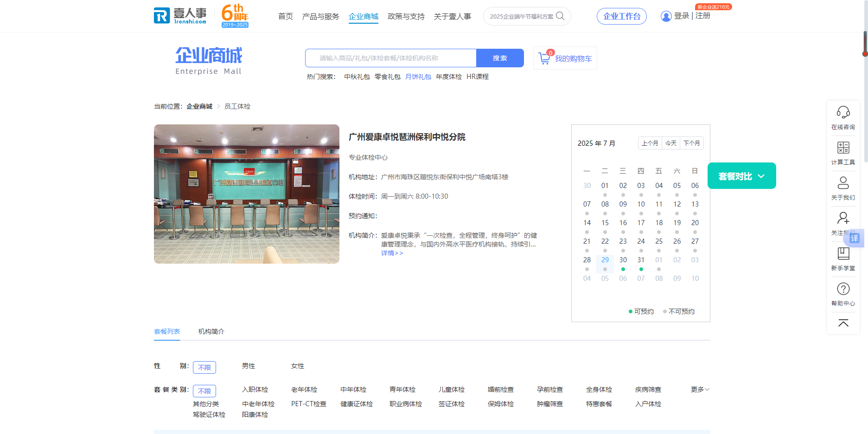Jump to 今天 in calendar

[671, 143]
